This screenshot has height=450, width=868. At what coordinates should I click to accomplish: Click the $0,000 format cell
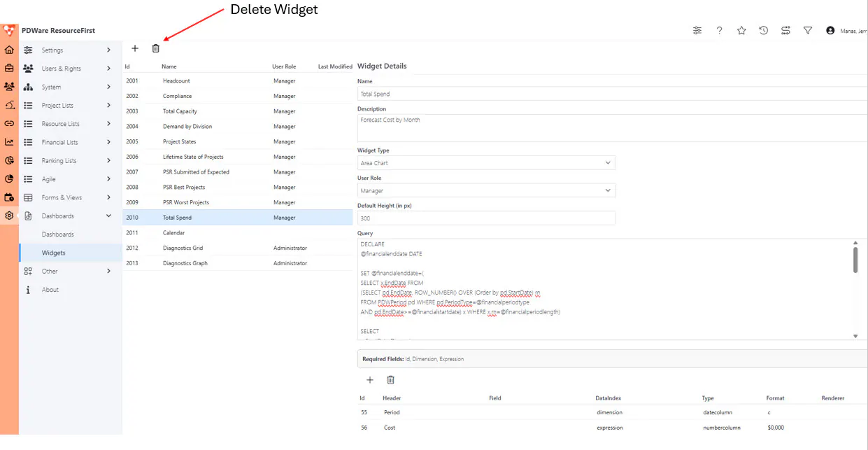[x=776, y=428]
